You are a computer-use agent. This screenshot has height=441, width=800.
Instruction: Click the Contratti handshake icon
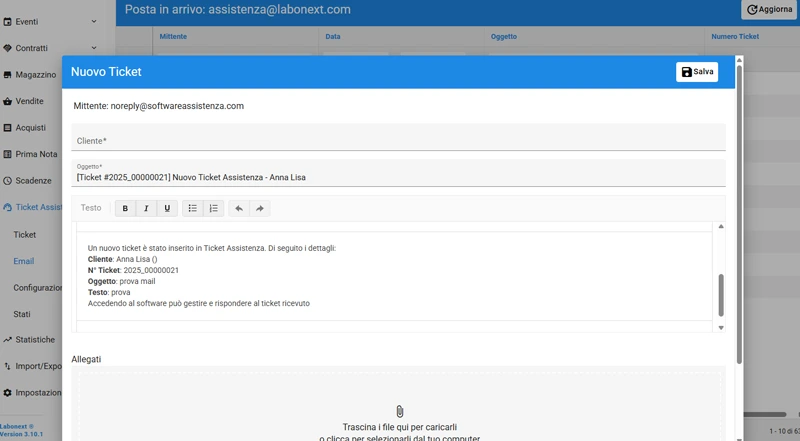pyautogui.click(x=7, y=48)
